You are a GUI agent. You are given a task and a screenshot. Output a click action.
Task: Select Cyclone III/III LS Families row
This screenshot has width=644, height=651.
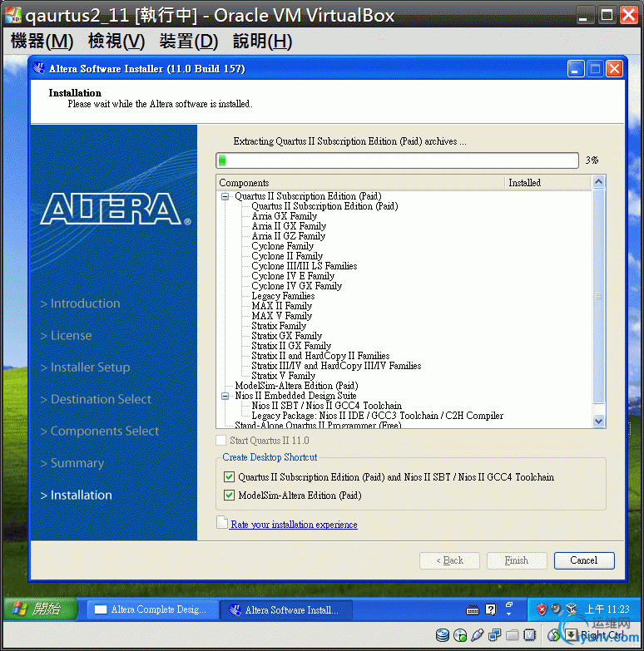[305, 266]
